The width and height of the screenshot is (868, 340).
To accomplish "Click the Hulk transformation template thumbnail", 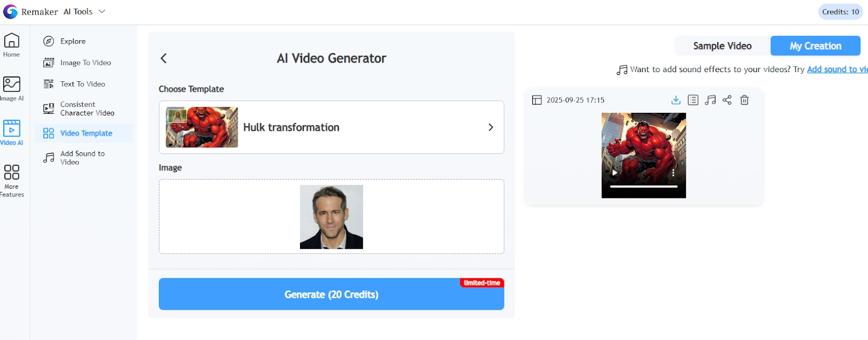I will coord(202,127).
